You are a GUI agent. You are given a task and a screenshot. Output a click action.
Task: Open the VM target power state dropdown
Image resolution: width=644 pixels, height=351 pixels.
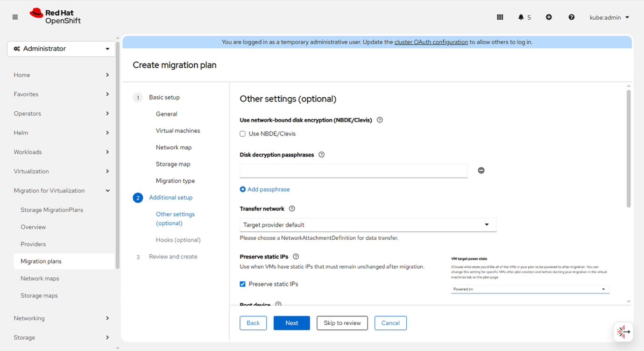[x=530, y=289]
